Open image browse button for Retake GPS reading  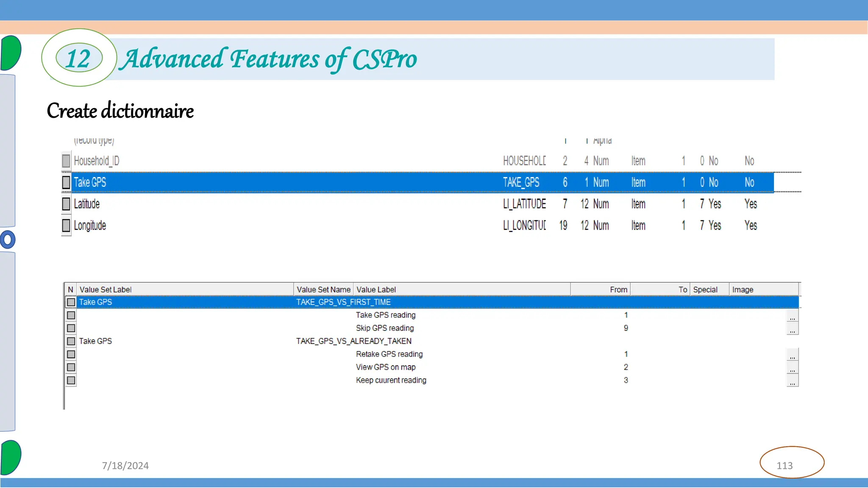pyautogui.click(x=792, y=355)
